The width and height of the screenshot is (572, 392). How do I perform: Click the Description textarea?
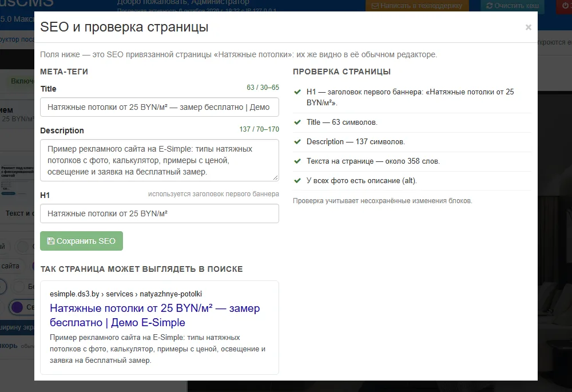click(160, 160)
